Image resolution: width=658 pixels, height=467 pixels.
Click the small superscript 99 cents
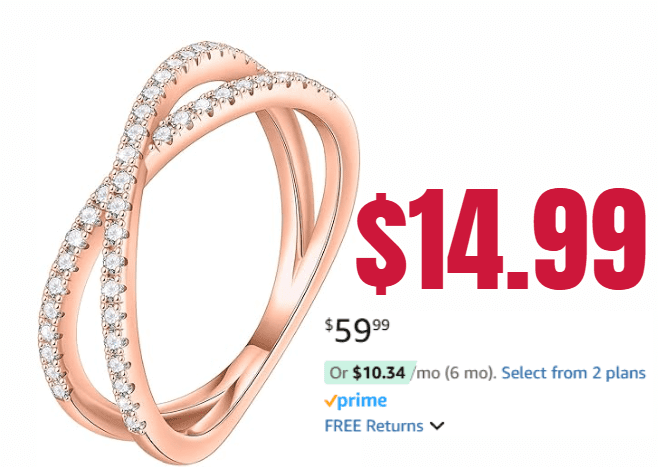(381, 325)
